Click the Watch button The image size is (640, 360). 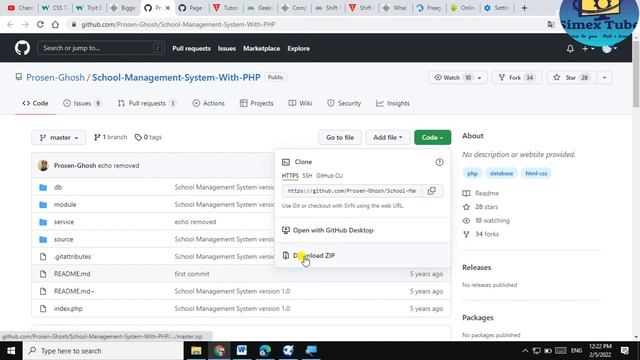452,78
